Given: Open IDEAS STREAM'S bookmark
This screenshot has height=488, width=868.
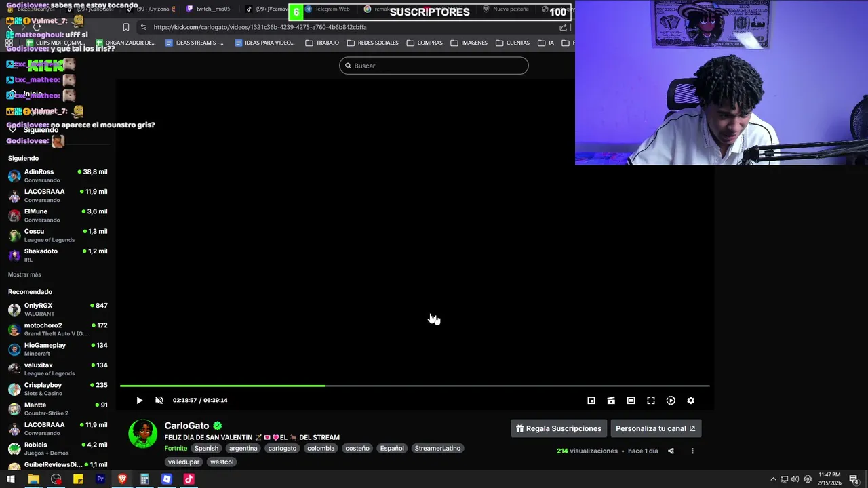Looking at the screenshot, I should click(x=195, y=43).
